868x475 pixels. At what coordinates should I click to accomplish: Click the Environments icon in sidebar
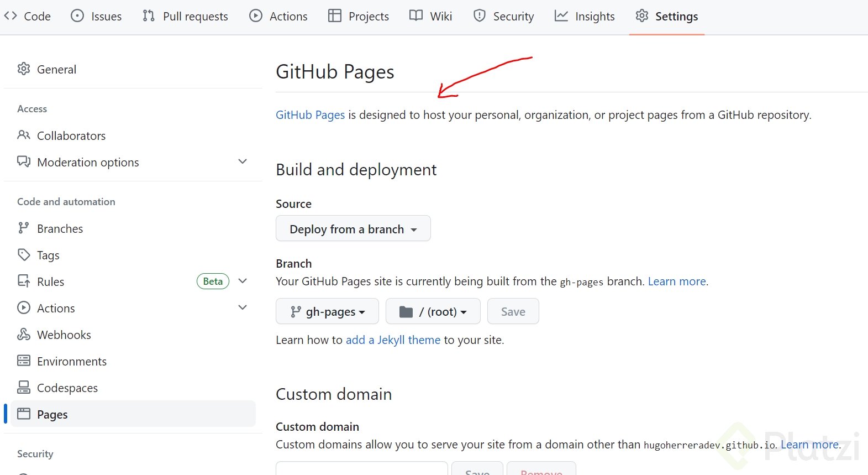click(24, 361)
